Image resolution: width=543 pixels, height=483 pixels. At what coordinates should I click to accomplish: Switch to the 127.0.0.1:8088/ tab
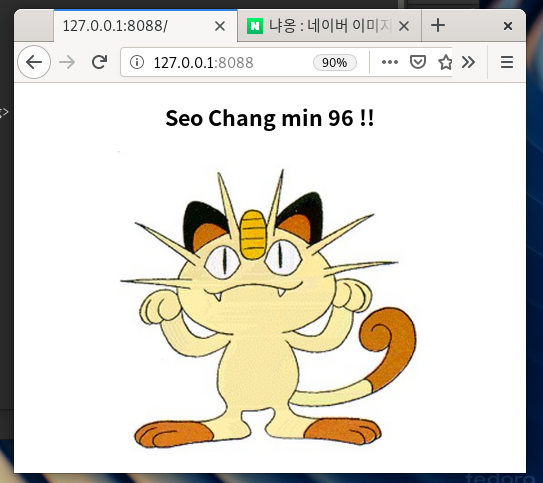145,26
